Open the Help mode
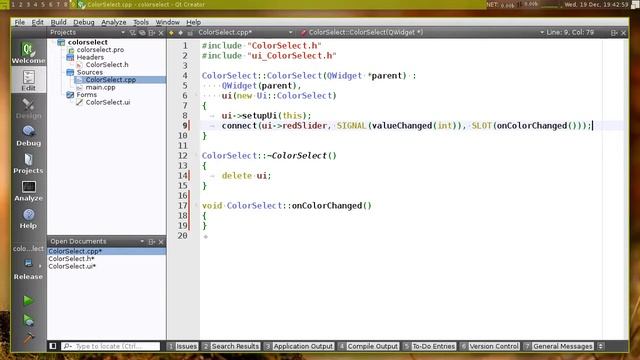This screenshot has width=640, height=360. point(28,219)
